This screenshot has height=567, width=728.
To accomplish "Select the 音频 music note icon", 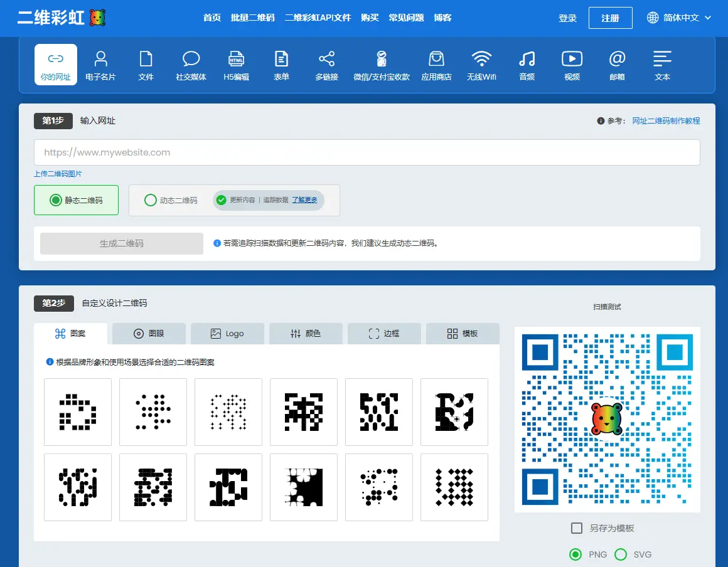I will [x=527, y=65].
